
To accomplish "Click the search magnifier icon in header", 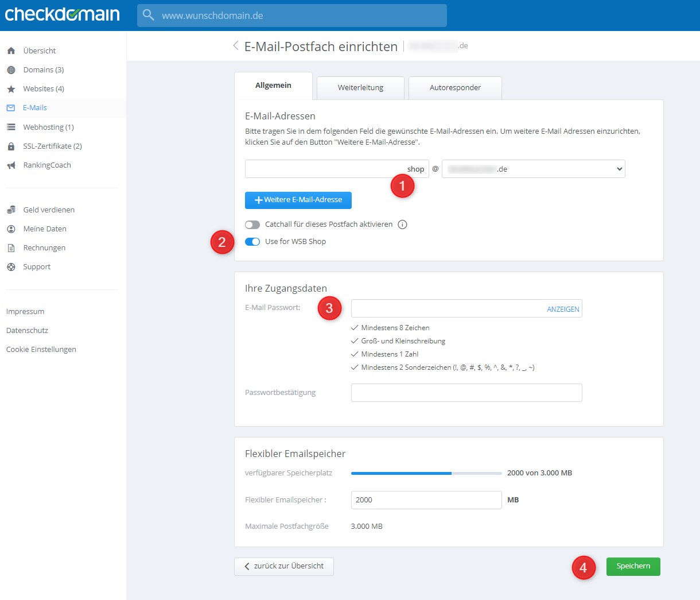I will [149, 16].
